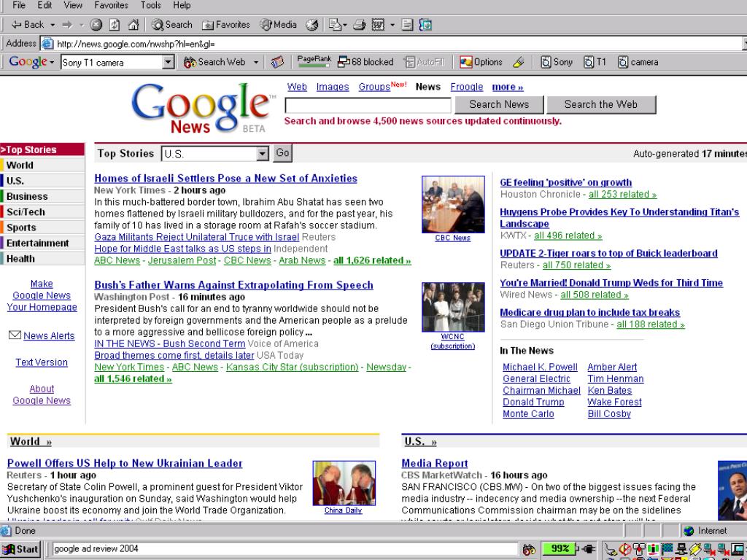Open the CBC News story thumbnail

453,204
